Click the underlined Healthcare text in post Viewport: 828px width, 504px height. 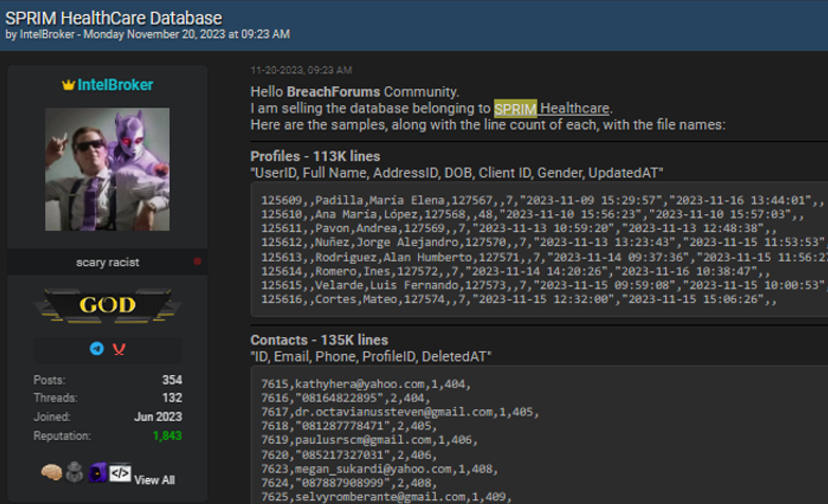click(x=575, y=108)
